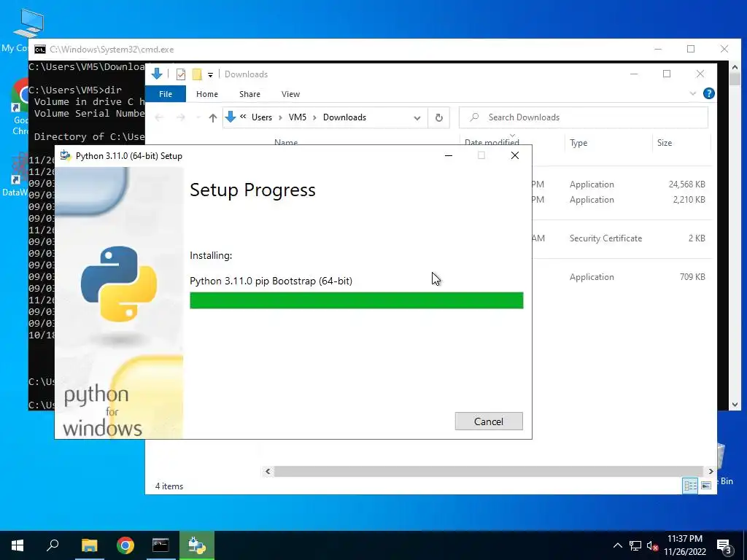Open Explorer help question mark icon
This screenshot has height=560, width=747.
click(x=708, y=93)
